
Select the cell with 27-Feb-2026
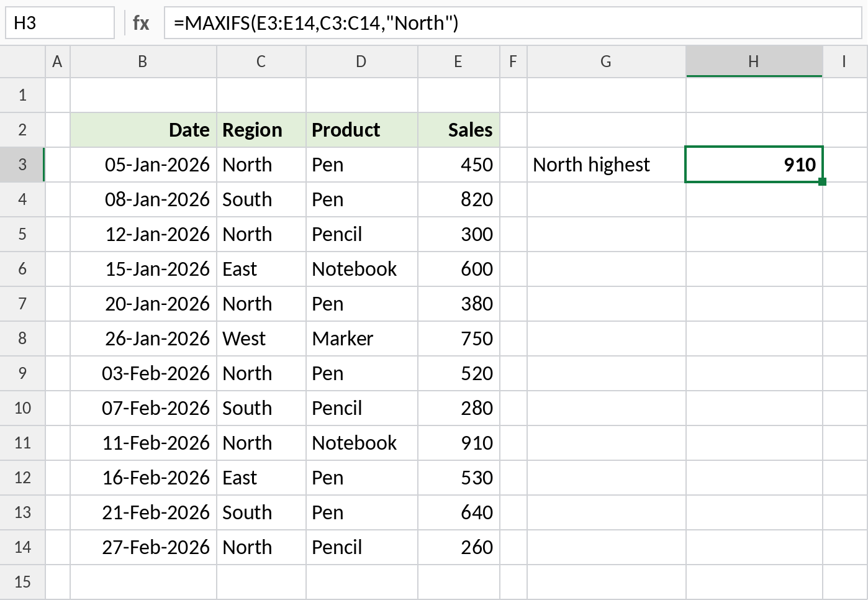[143, 547]
